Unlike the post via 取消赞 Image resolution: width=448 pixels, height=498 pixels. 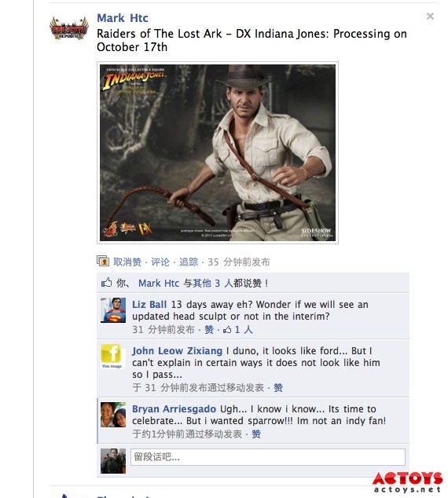pos(127,262)
